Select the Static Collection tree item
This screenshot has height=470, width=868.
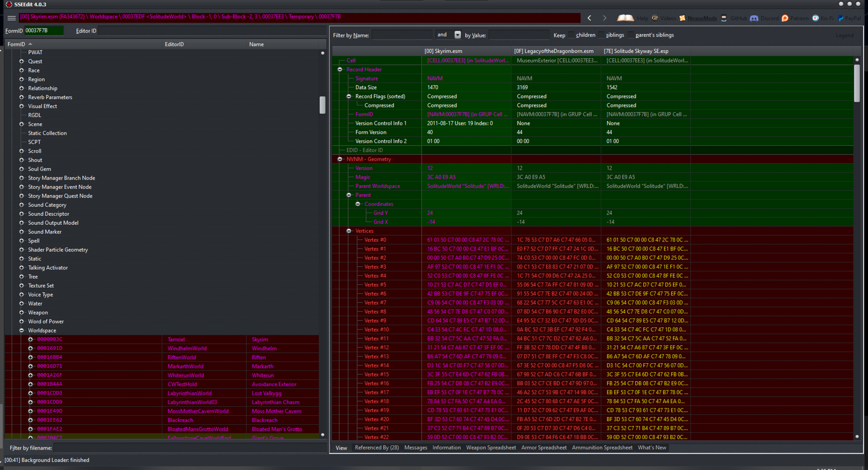click(x=47, y=133)
